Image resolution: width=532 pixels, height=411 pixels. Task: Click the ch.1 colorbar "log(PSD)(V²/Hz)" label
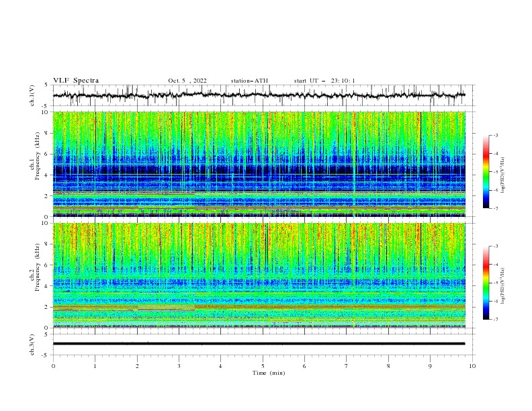pos(503,175)
